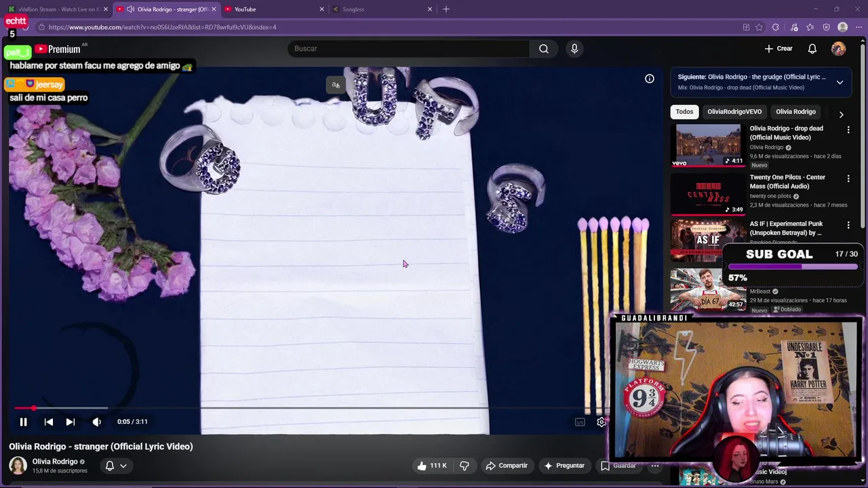868x488 pixels.
Task: Open options for AS IF video
Action: pos(848,225)
